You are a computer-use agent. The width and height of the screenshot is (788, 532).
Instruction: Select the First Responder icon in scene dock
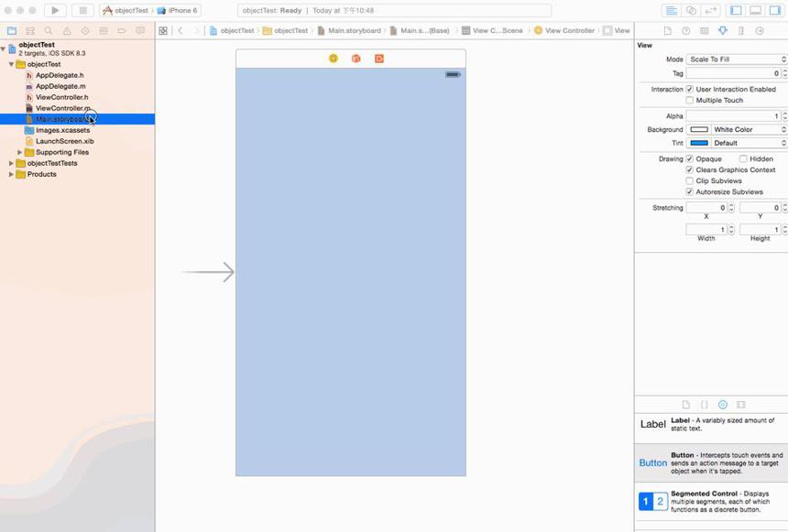click(356, 59)
